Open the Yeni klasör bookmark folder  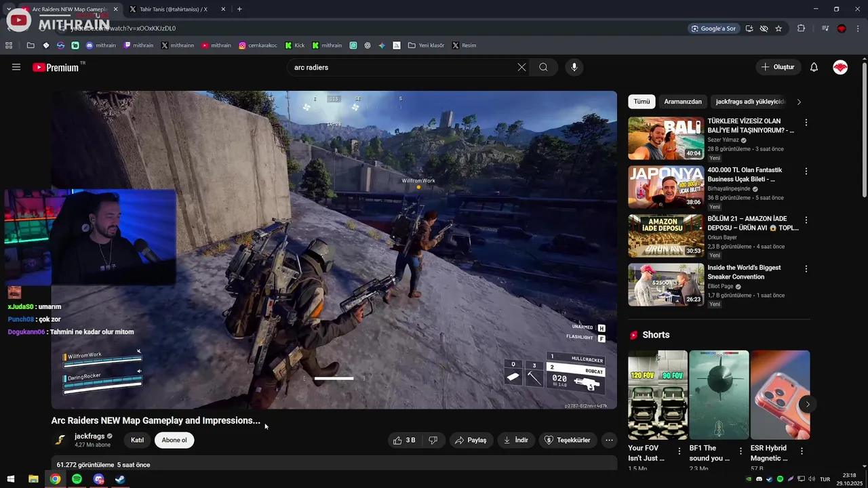click(426, 45)
